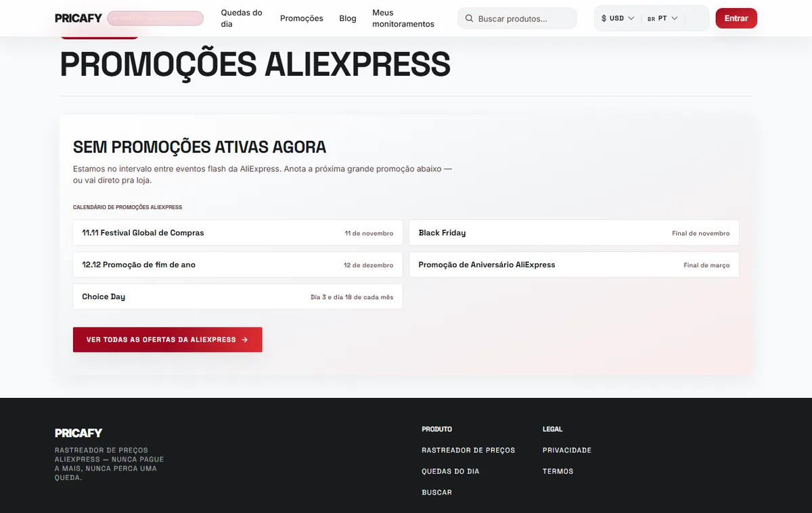Click 'Dia 3 e dia 18 de cada mês'
Screen dimensions: 812x513
pos(352,297)
